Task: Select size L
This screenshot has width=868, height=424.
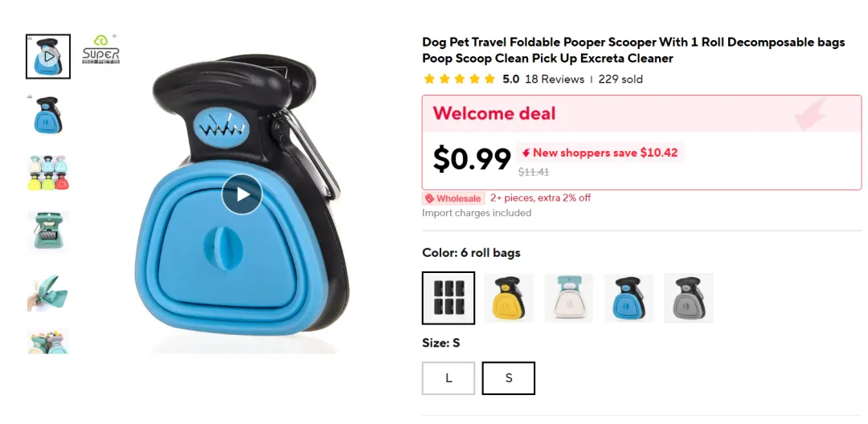Action: click(x=448, y=378)
